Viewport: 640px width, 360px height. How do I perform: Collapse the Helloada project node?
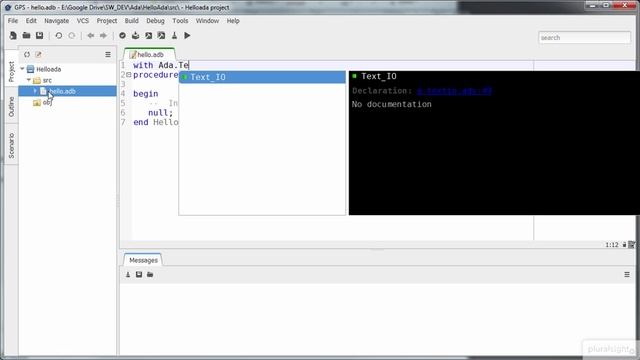(22, 69)
